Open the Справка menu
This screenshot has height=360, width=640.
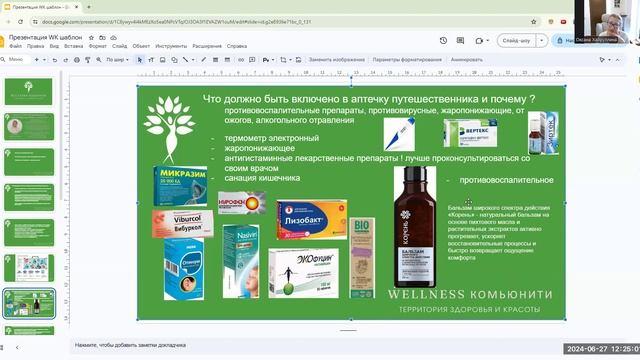coord(237,46)
